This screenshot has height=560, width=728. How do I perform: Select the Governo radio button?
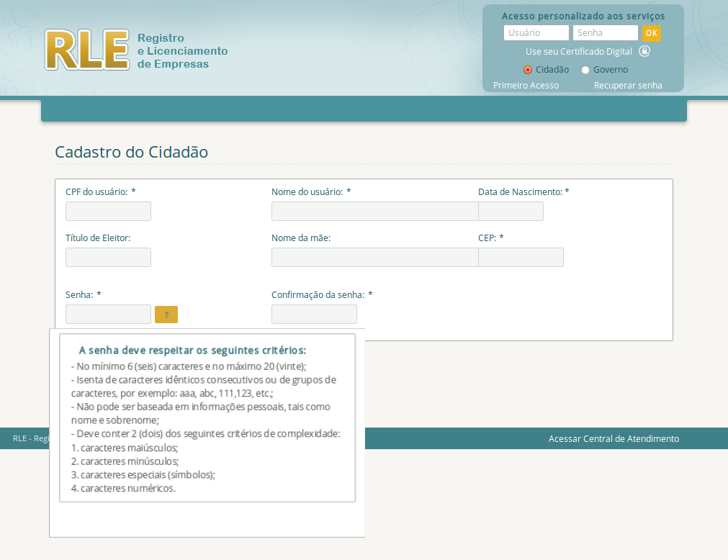tap(585, 70)
